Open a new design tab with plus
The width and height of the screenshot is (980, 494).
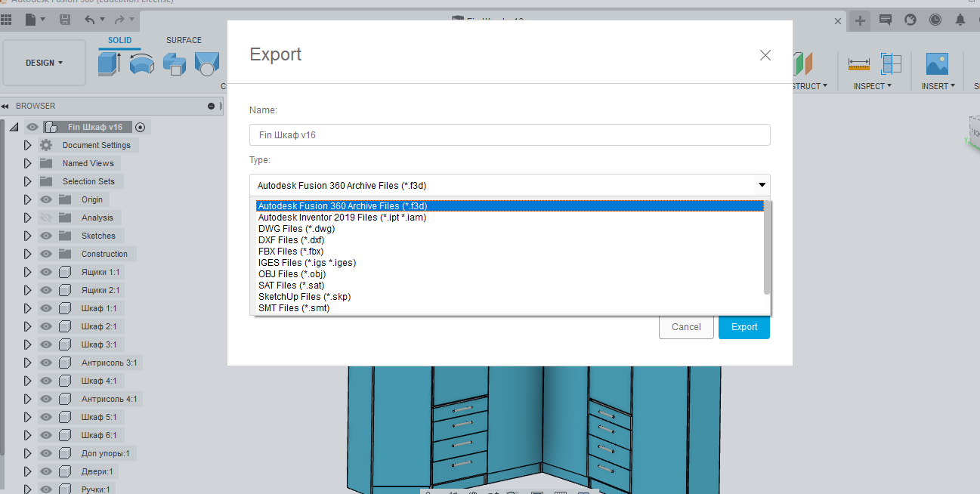pos(860,20)
